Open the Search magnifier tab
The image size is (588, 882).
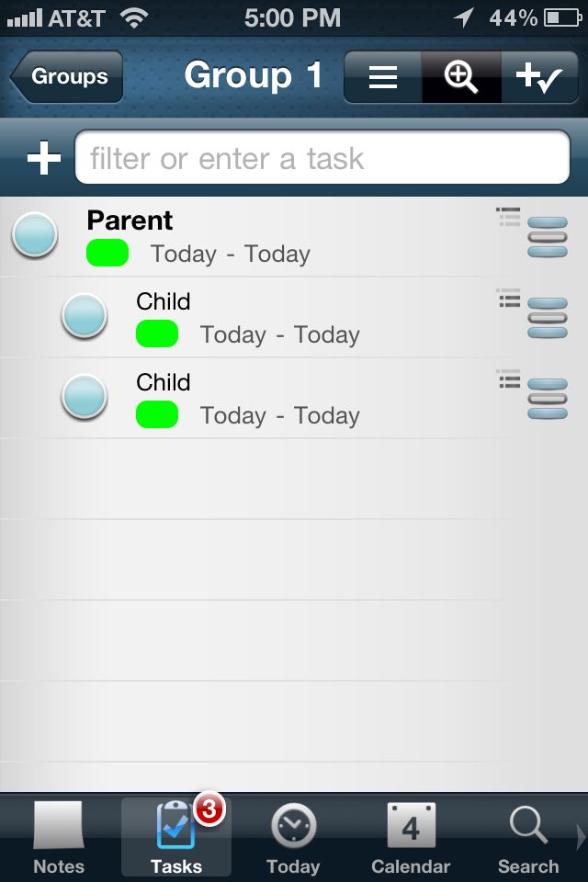[527, 838]
